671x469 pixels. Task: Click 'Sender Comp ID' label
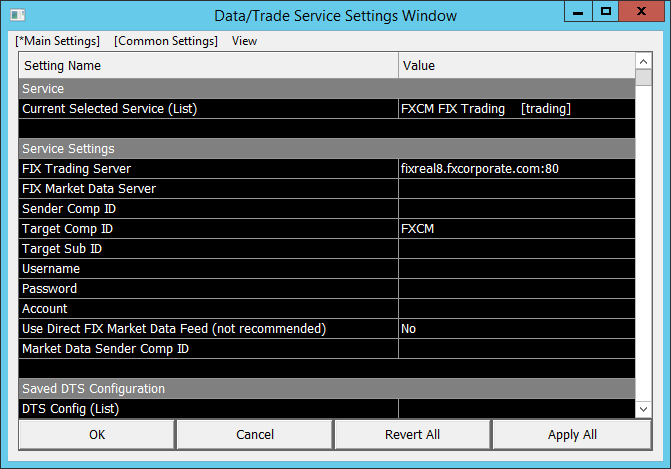[x=69, y=209]
